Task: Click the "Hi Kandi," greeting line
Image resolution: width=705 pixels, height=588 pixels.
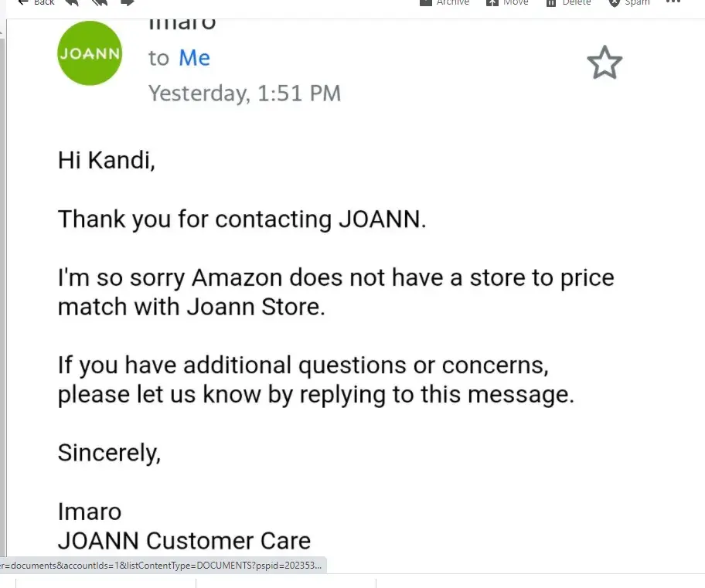Action: [x=107, y=161]
